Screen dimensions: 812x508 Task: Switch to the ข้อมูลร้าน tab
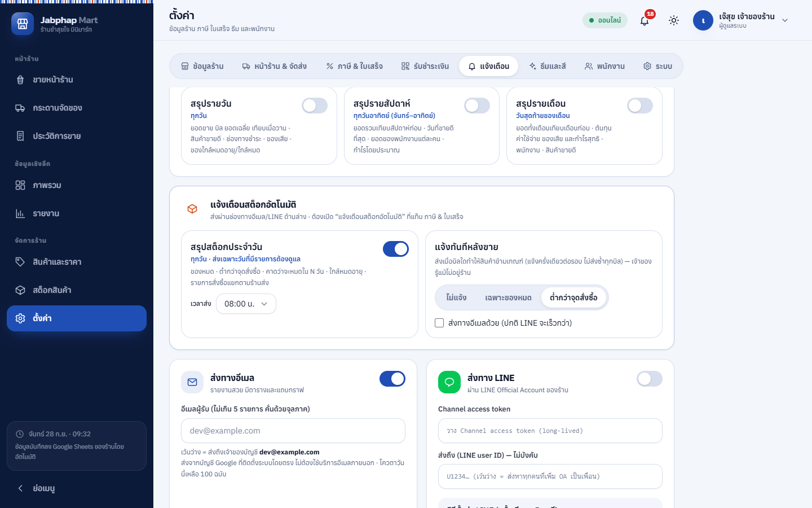[202, 66]
